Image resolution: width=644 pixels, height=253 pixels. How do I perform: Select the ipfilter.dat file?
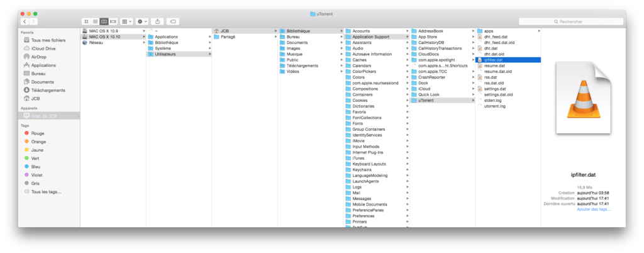508,60
